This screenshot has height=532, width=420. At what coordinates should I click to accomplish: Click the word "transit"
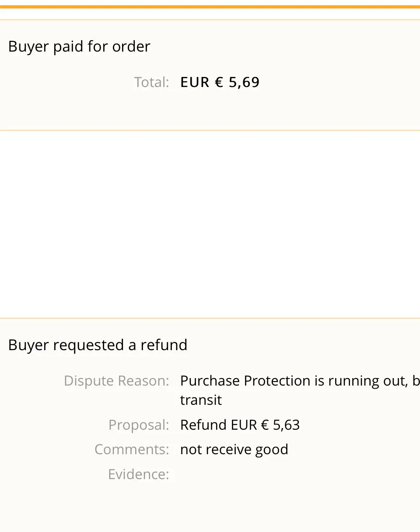[201, 400]
